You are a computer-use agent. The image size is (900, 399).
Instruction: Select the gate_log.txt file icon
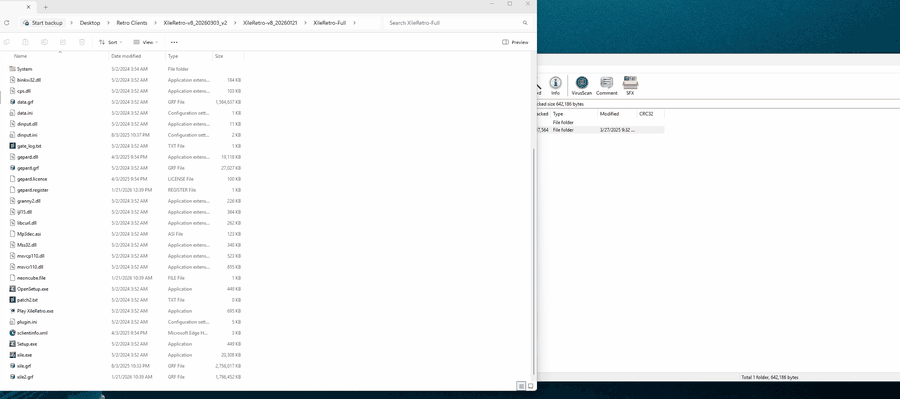13,146
